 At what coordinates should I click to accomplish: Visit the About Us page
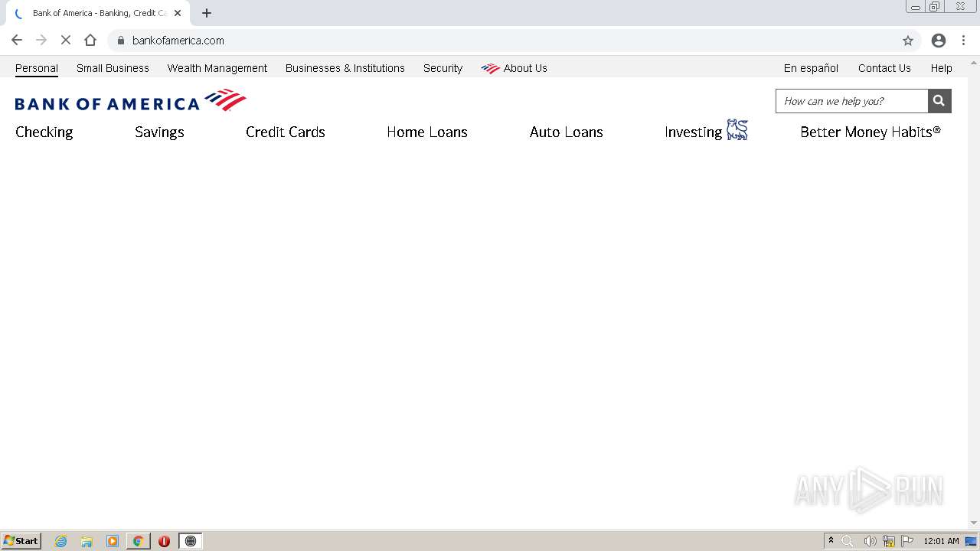(514, 68)
